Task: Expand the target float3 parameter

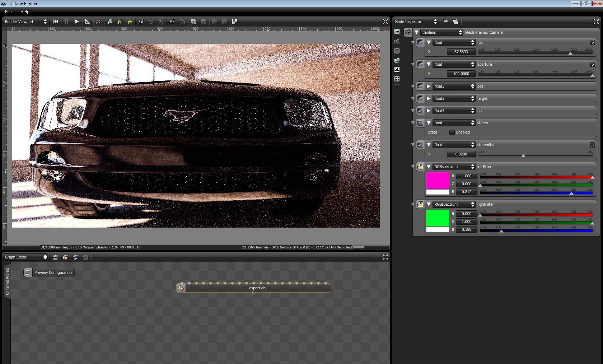Action: [429, 98]
